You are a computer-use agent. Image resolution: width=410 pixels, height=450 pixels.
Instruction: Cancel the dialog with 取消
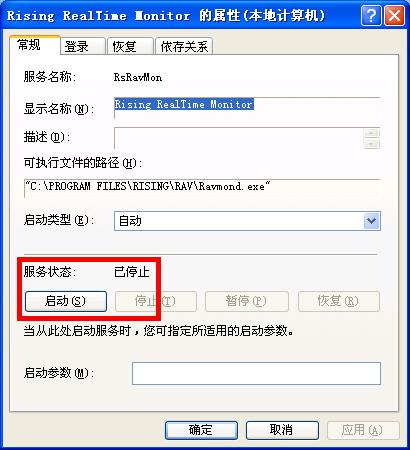point(282,430)
